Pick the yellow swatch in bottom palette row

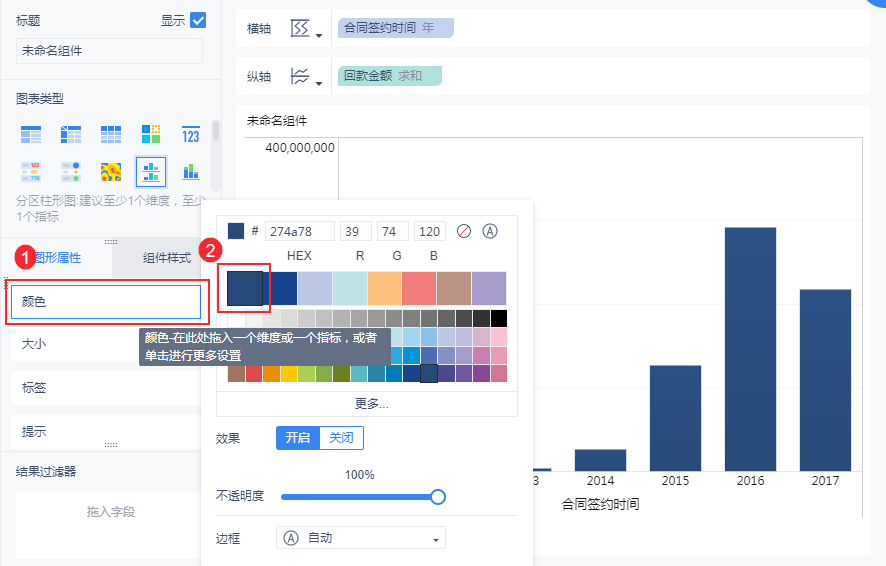[289, 373]
